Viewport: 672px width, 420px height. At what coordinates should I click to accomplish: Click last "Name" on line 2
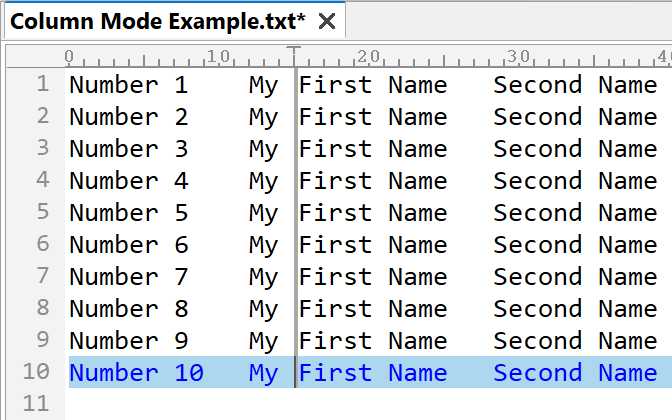(x=627, y=117)
